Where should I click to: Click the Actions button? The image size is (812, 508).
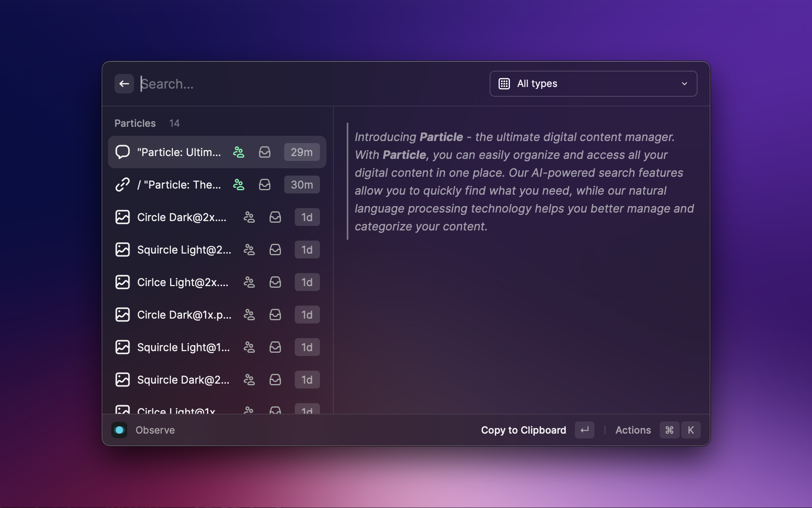633,430
